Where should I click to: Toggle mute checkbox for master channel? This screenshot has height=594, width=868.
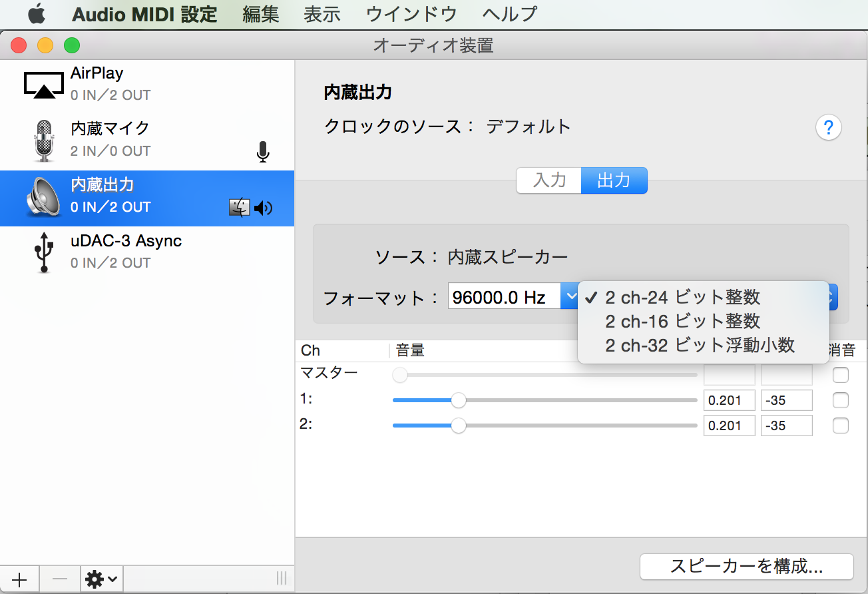(x=841, y=375)
